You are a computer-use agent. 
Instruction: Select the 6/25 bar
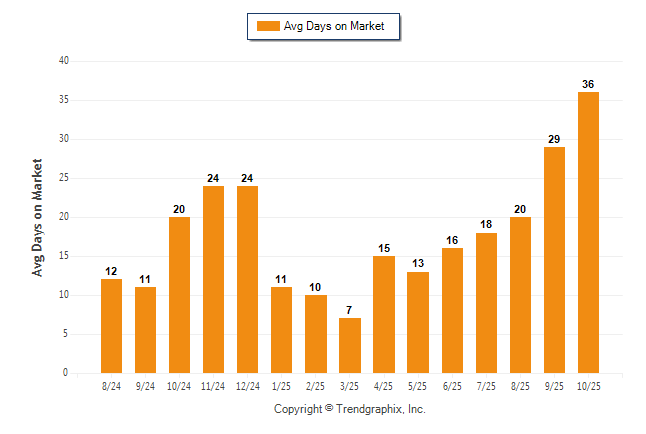(x=452, y=310)
